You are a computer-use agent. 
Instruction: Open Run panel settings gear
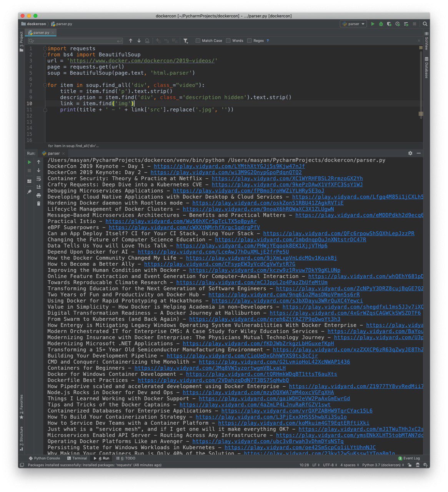(x=410, y=153)
